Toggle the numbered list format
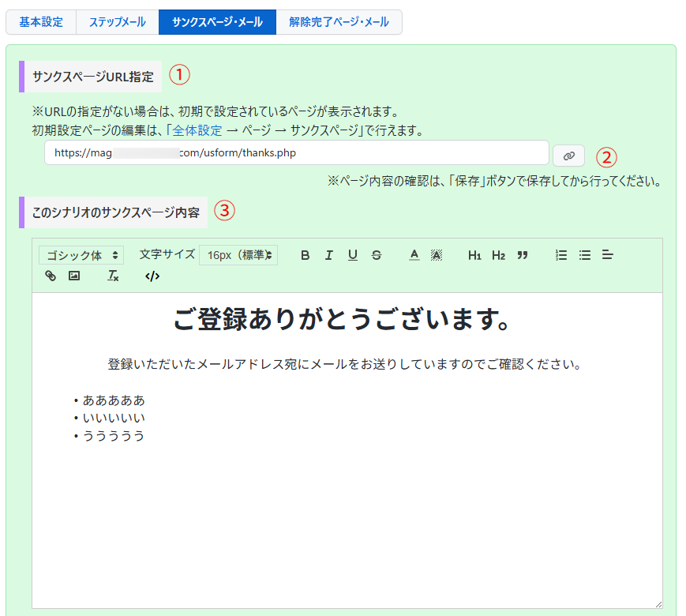 point(561,255)
